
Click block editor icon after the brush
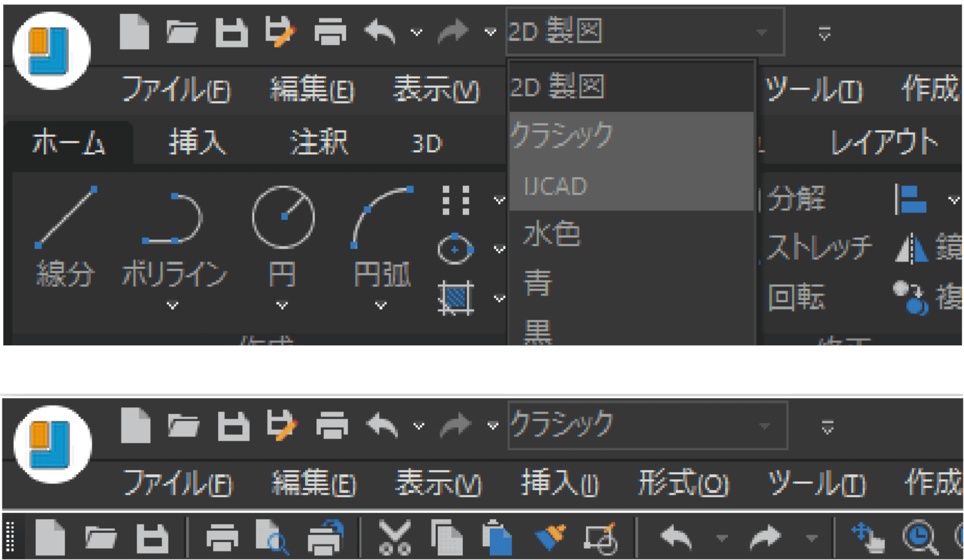pyautogui.click(x=600, y=538)
